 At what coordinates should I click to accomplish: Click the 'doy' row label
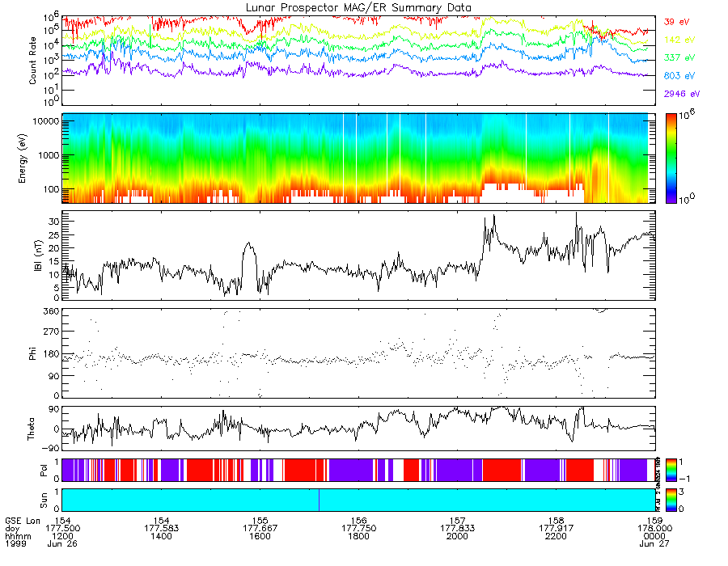pyautogui.click(x=12, y=529)
